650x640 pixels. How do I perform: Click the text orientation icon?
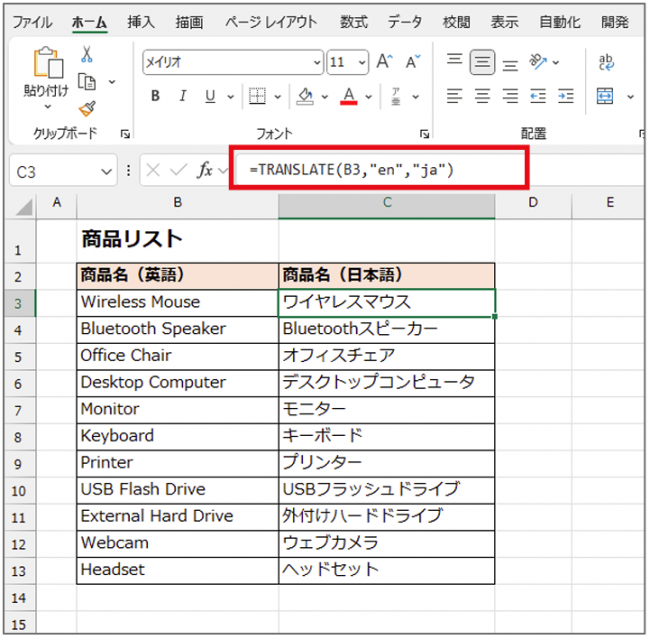pyautogui.click(x=538, y=62)
